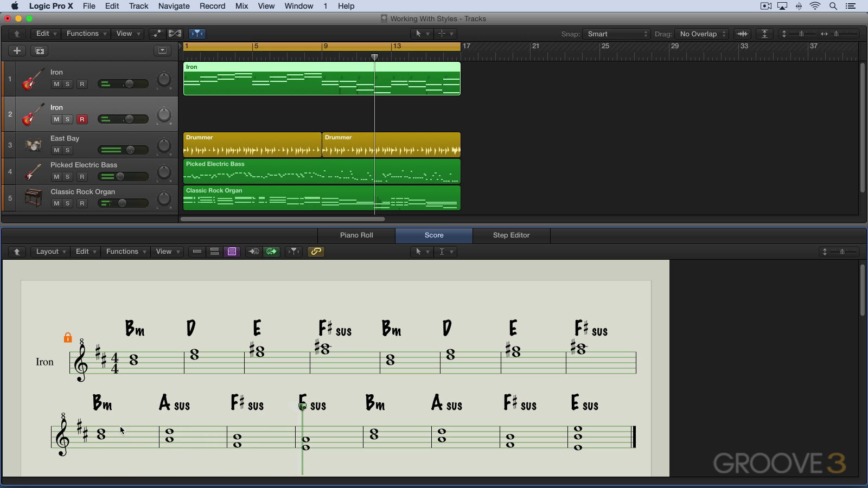Open the Tracks area Command-click tool menu
Image resolution: width=868 pixels, height=488 pixels.
pyautogui.click(x=445, y=34)
